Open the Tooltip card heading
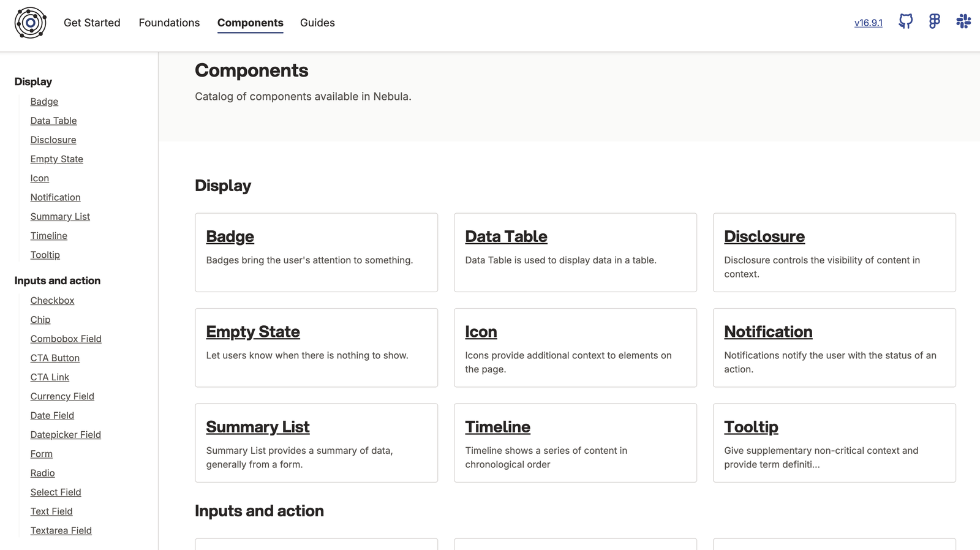The height and width of the screenshot is (550, 980). pos(751,427)
